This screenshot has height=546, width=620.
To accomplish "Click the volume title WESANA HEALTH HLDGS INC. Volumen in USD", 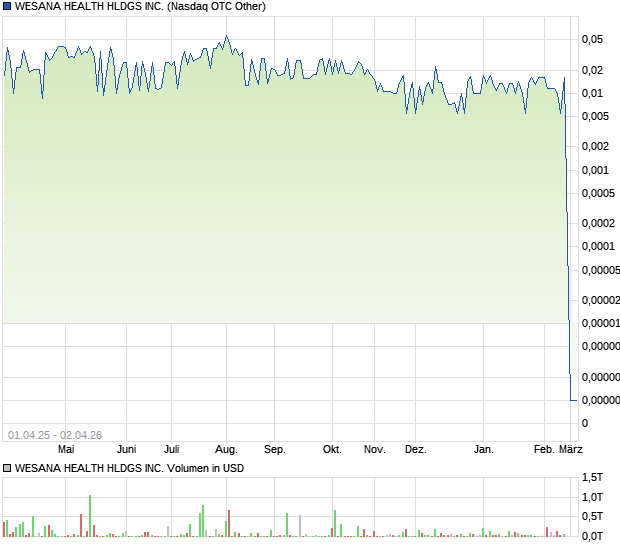I will (x=129, y=468).
